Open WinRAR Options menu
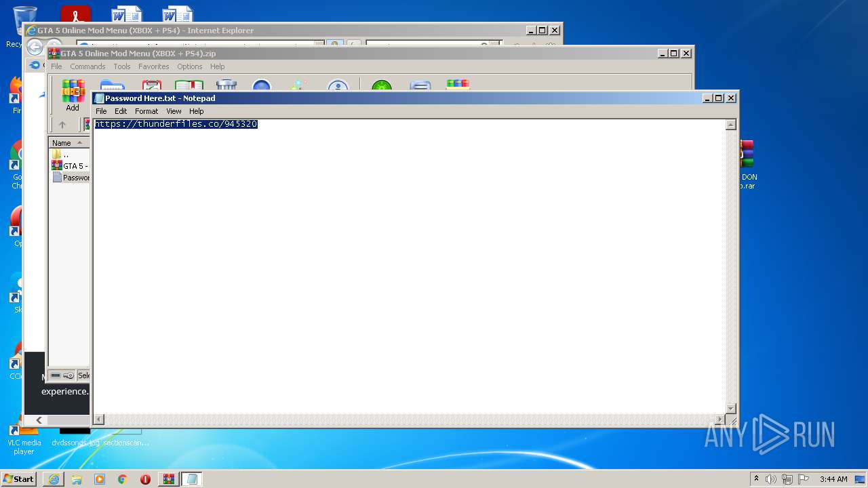Viewport: 868px width, 488px height. click(190, 66)
